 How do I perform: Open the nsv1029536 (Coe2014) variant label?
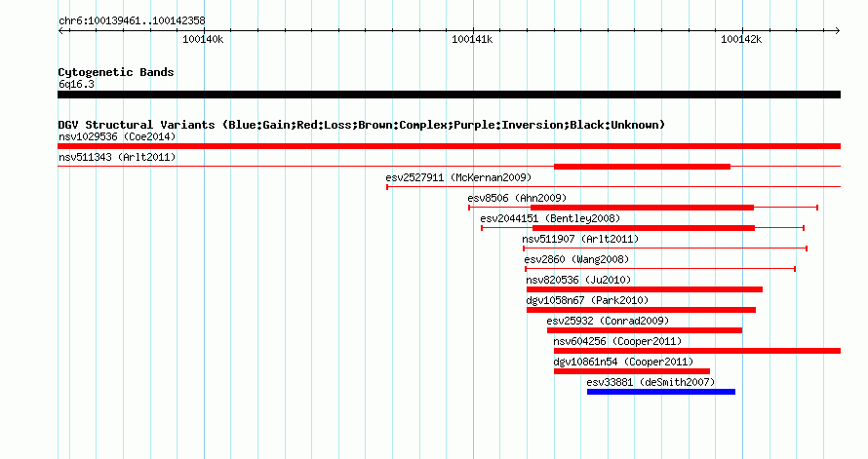pyautogui.click(x=117, y=136)
